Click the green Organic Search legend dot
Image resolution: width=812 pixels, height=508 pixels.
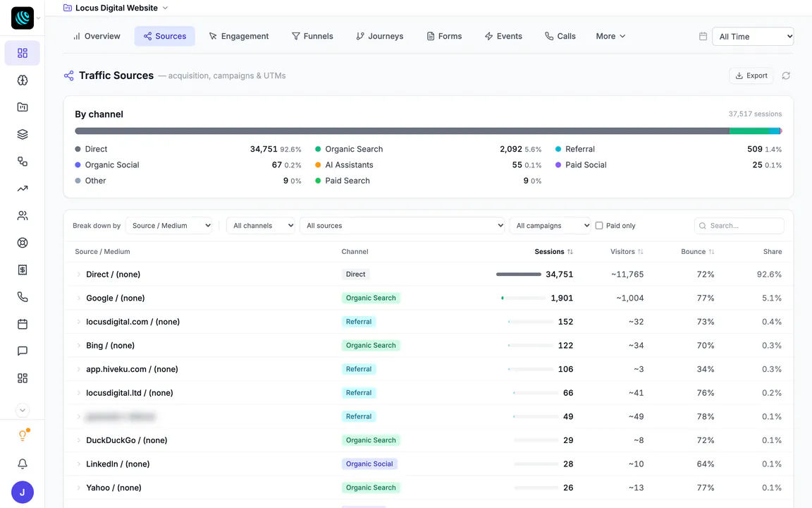[x=318, y=150]
